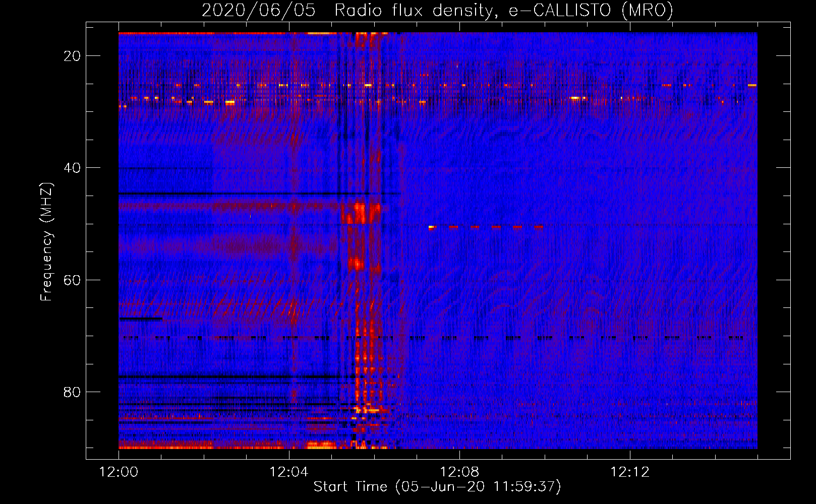Click the 40 MHz frequency tick label
Screen dimensions: 816x504
72,168
